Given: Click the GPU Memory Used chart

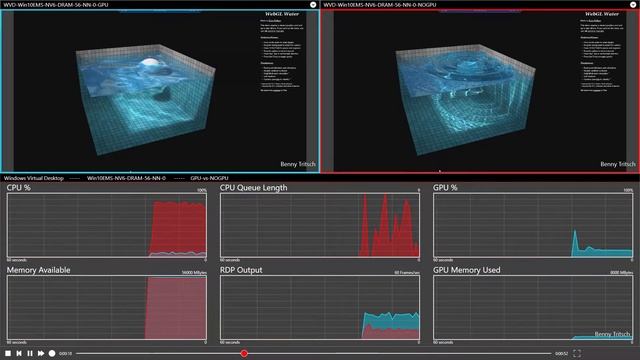Looking at the screenshot, I should coord(533,307).
